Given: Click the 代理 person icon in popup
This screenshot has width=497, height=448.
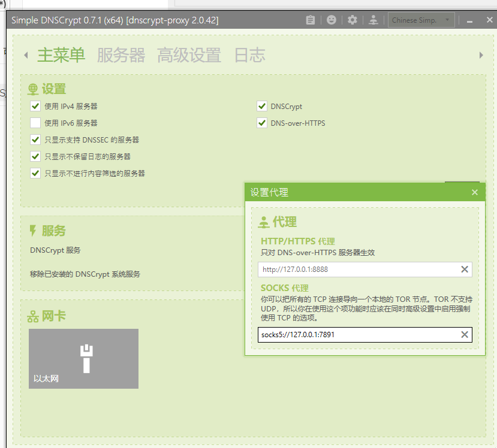Looking at the screenshot, I should point(264,222).
